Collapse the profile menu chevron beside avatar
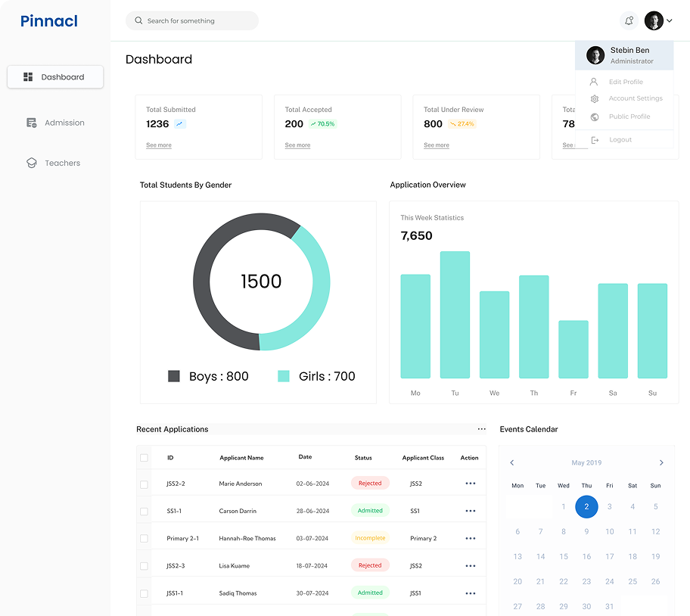Screen dimensions: 690x616 point(670,21)
